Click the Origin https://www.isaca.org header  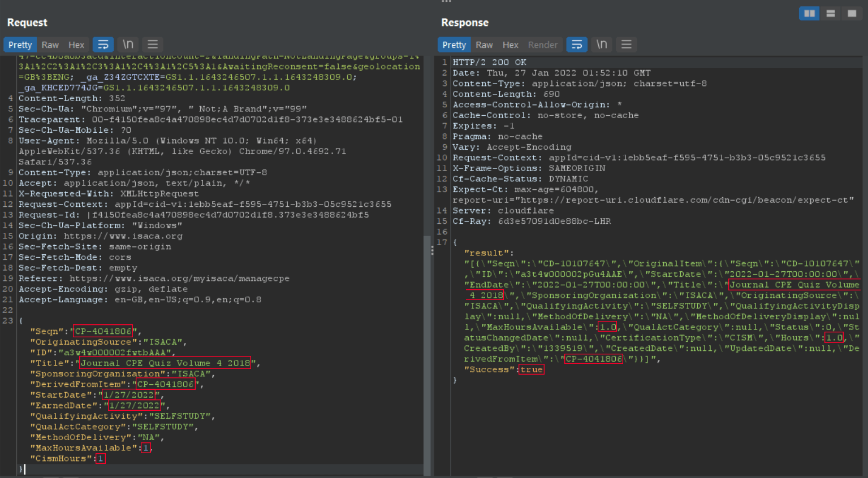click(101, 236)
